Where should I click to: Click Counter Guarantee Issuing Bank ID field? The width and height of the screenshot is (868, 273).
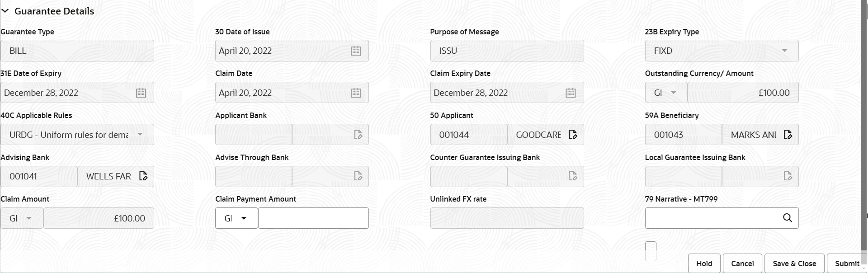click(x=468, y=176)
